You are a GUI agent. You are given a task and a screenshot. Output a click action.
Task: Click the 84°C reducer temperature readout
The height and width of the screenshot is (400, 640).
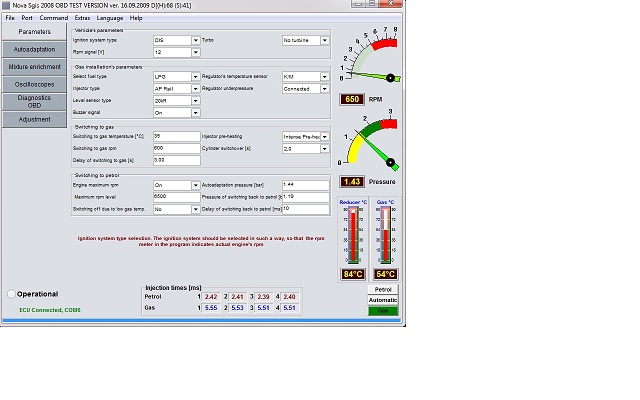click(353, 274)
